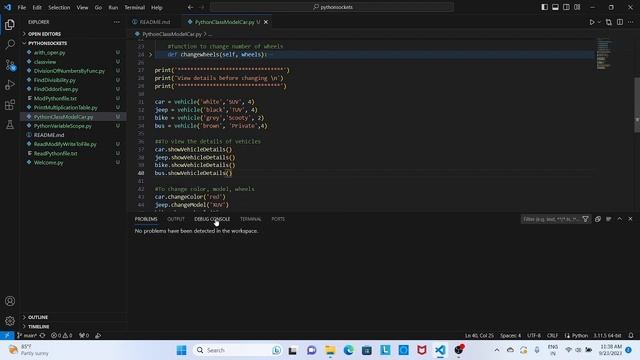This screenshot has width=640, height=360.
Task: Change indentation Spaces: 4 setting
Action: click(x=510, y=336)
